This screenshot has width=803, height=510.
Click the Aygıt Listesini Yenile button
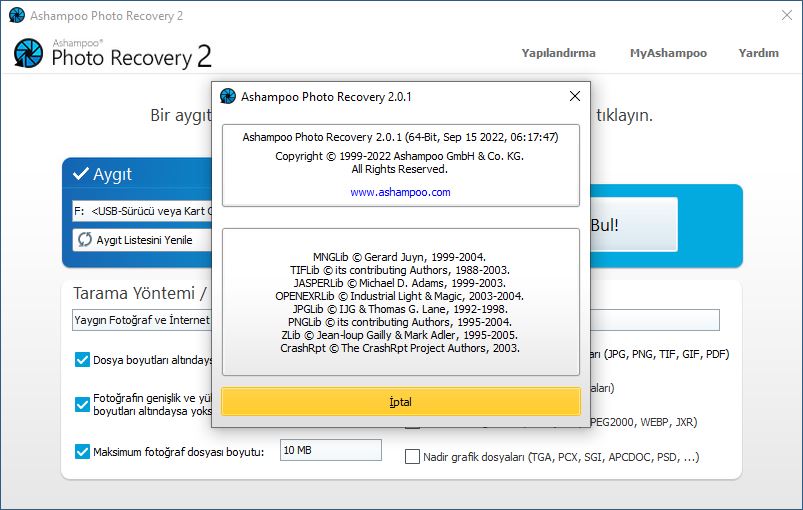point(143,240)
